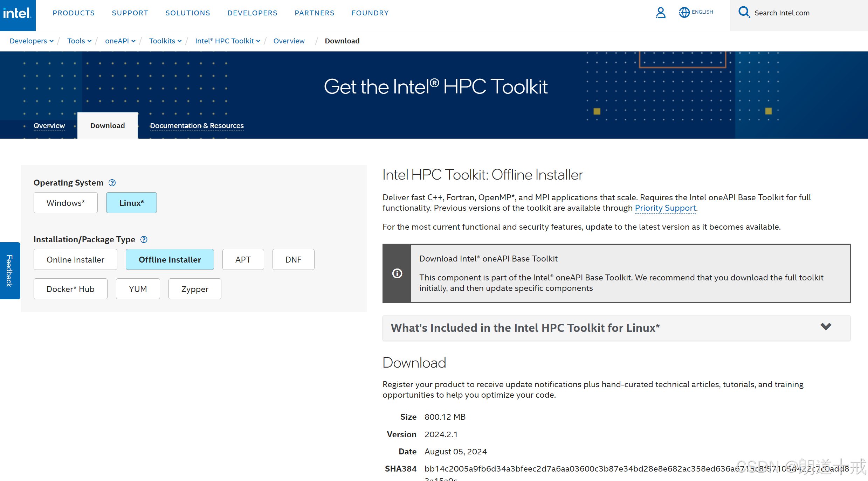The height and width of the screenshot is (481, 868).
Task: Choose APT package type
Action: point(243,259)
